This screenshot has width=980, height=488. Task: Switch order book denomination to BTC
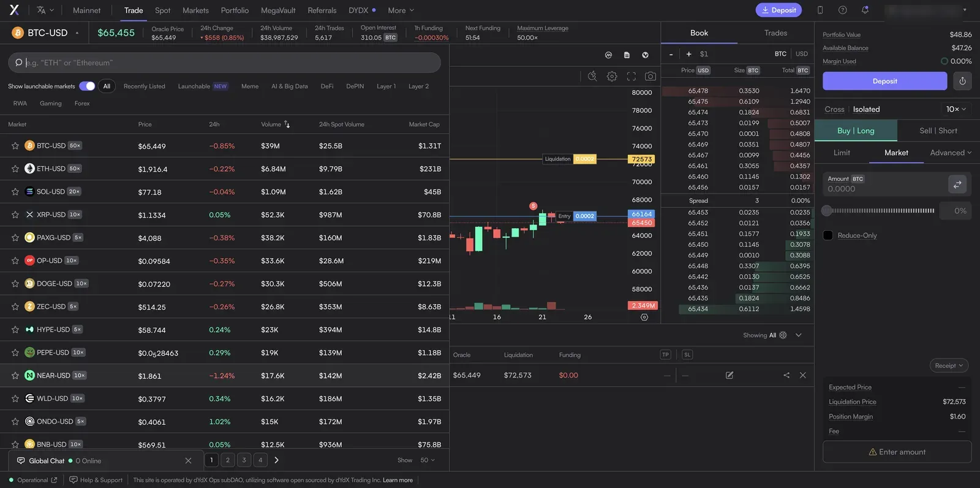(780, 54)
